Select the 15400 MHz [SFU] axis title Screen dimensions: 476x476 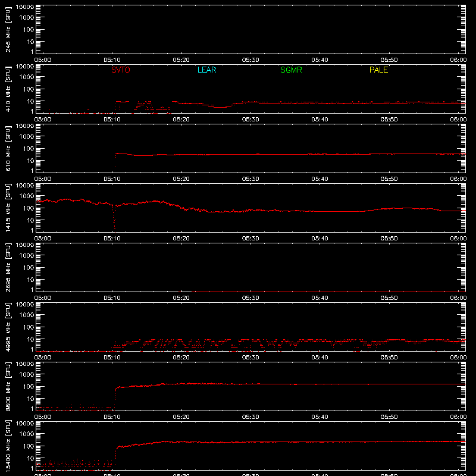pos(8,446)
